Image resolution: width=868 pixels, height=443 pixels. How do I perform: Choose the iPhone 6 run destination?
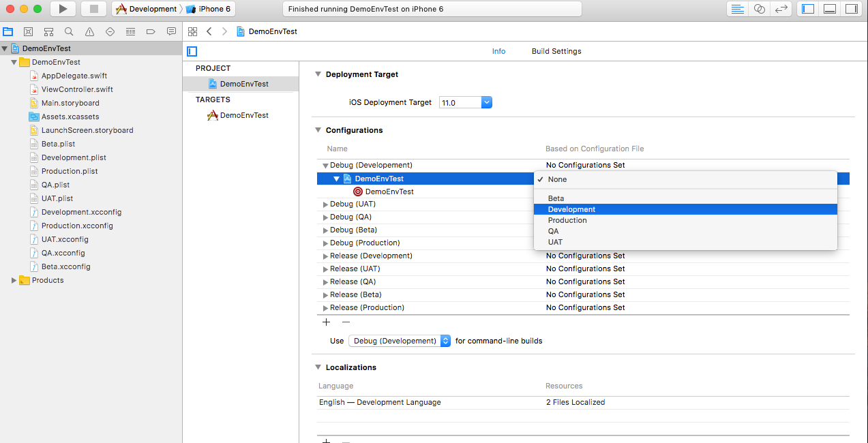(x=209, y=9)
